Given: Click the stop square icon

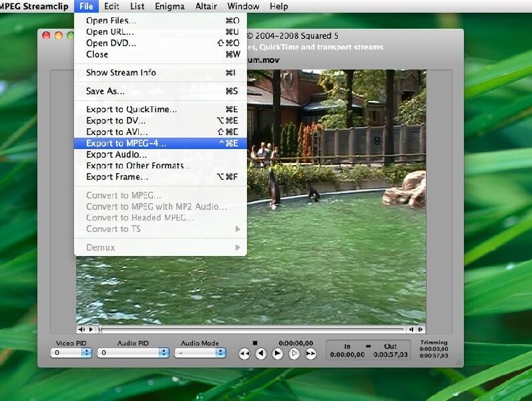Looking at the screenshot, I should click(x=254, y=343).
